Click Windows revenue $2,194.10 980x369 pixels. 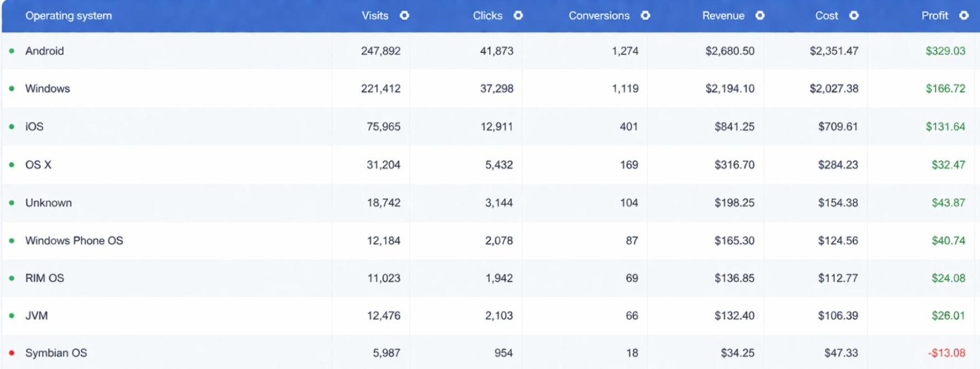pyautogui.click(x=730, y=89)
